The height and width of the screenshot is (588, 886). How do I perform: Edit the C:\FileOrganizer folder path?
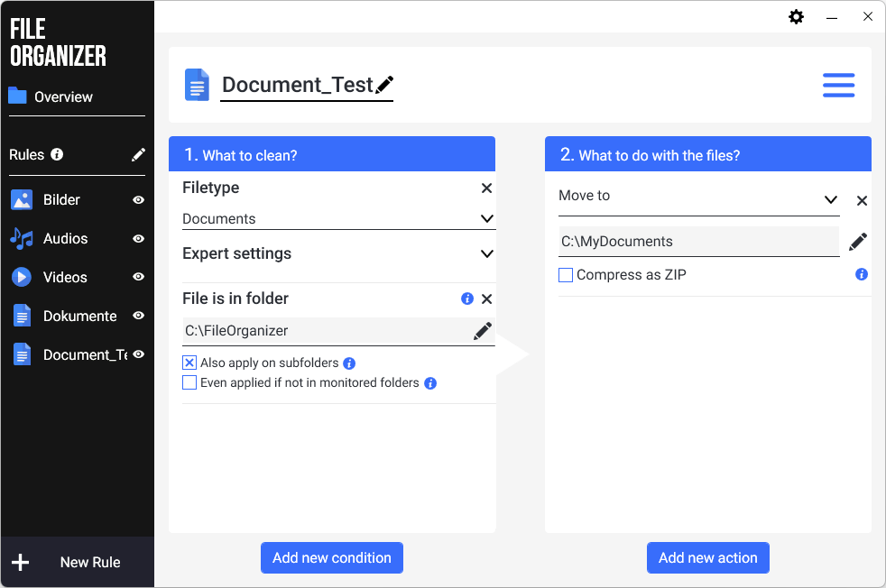[483, 330]
